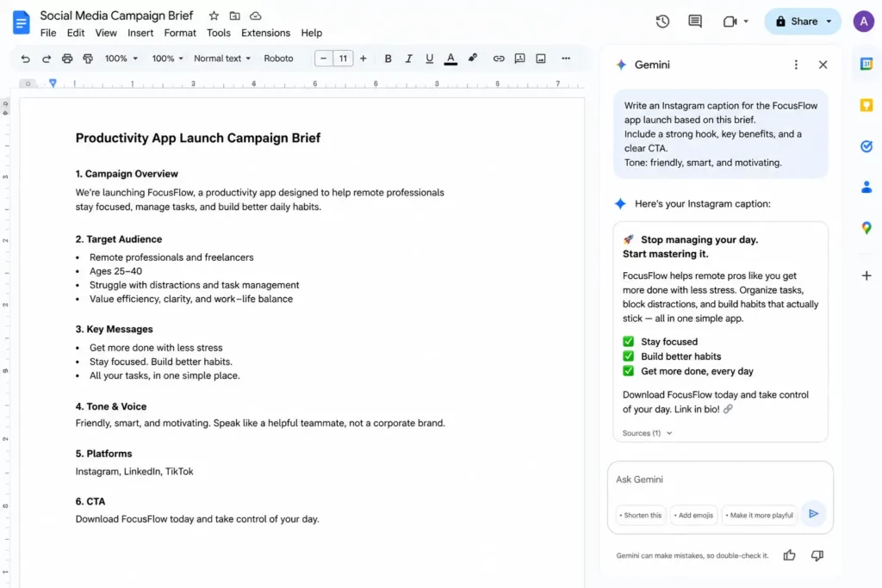Star the Social Media Campaign Brief document
The image size is (882, 588).
tap(214, 15)
